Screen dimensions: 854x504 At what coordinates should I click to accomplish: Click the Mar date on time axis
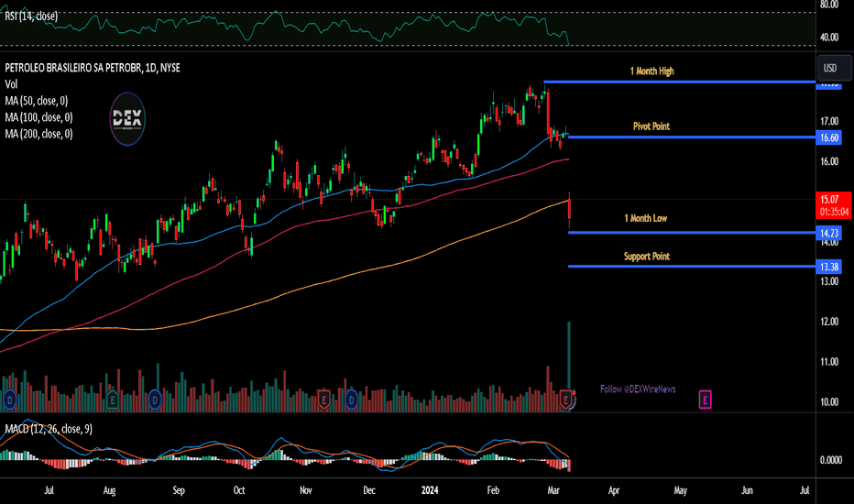(553, 491)
